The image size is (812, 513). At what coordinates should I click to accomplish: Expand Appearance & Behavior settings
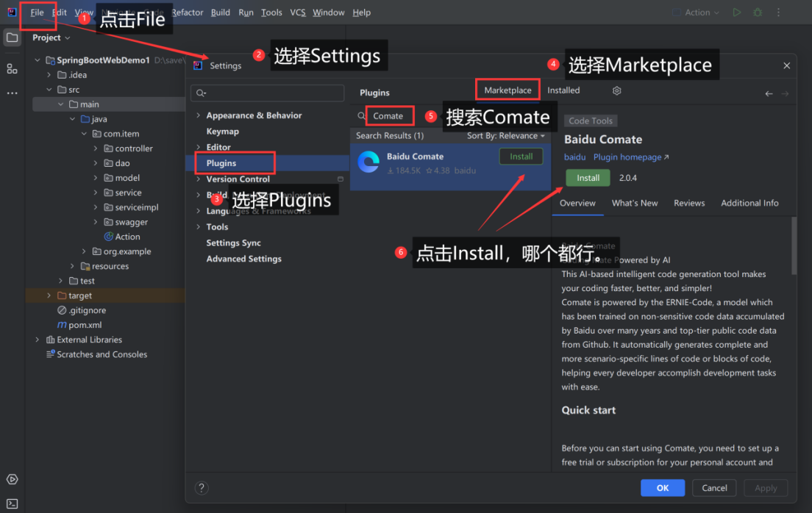199,115
